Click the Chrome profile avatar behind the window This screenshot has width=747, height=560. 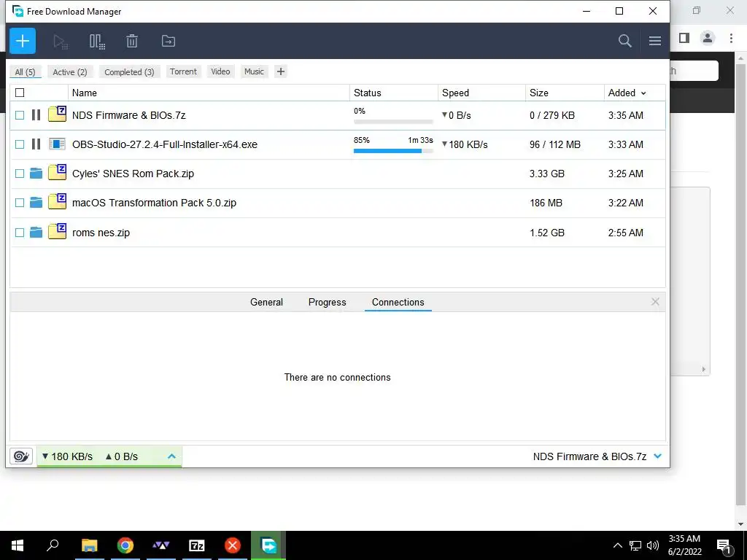pos(708,38)
